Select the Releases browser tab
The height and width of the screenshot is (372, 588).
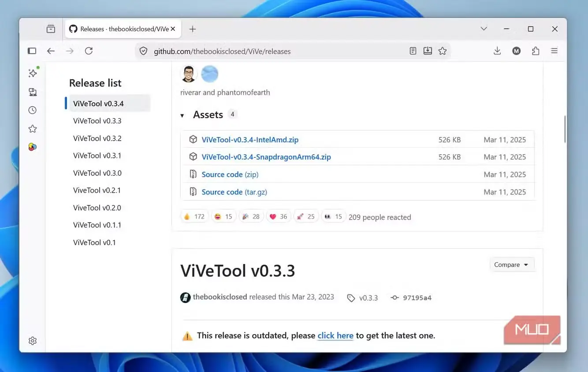point(122,29)
